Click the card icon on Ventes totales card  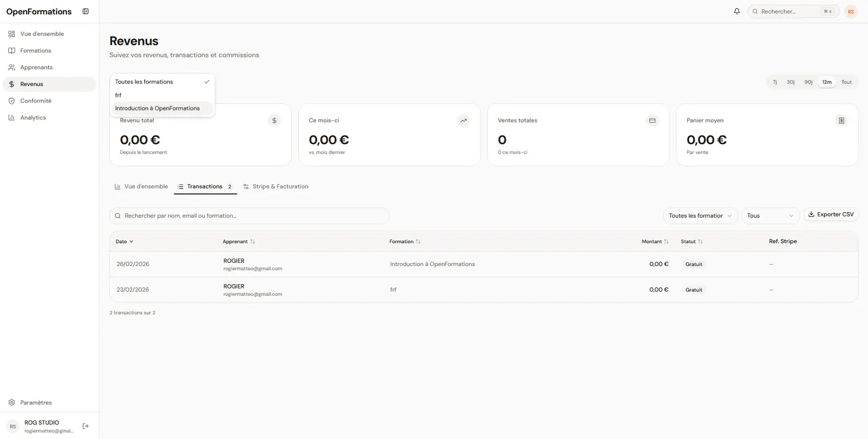point(652,120)
